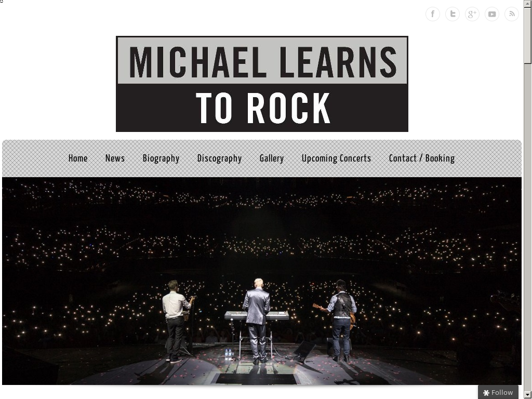
Task: Click the empty vertical scrollbar track
Action: tap(527, 228)
